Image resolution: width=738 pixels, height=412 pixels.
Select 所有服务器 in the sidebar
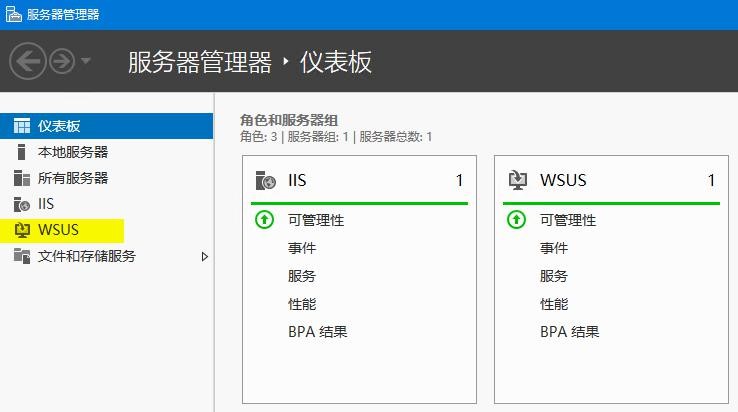[73, 178]
